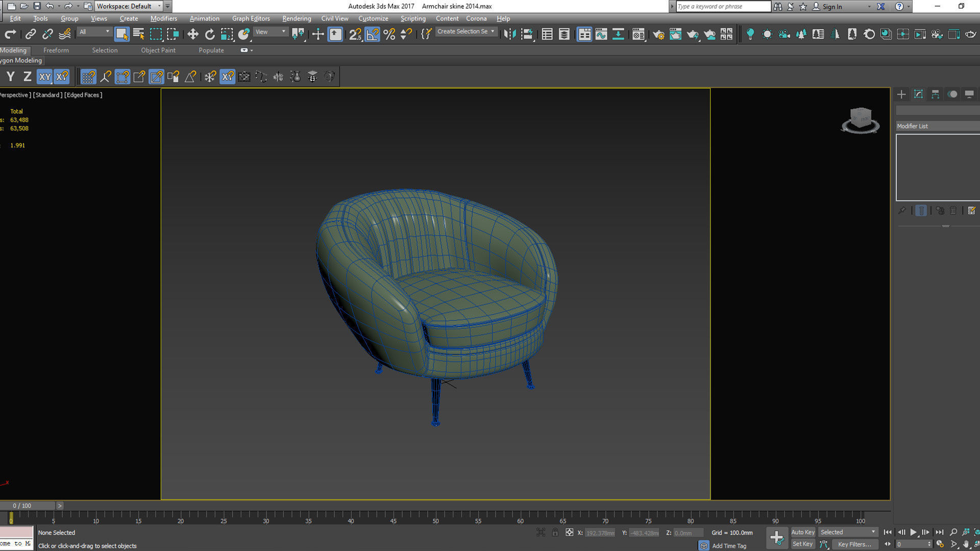Open the Layer Explorer icon

click(x=564, y=34)
